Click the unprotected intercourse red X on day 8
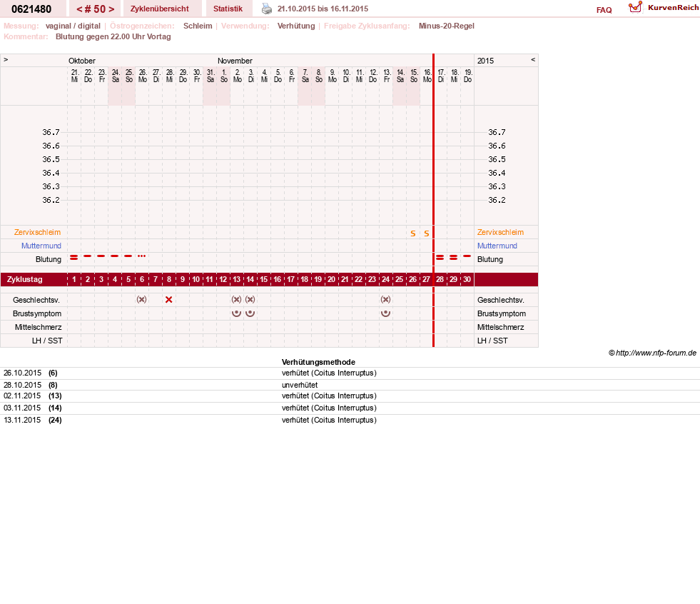The width and height of the screenshot is (700, 604). [x=168, y=300]
